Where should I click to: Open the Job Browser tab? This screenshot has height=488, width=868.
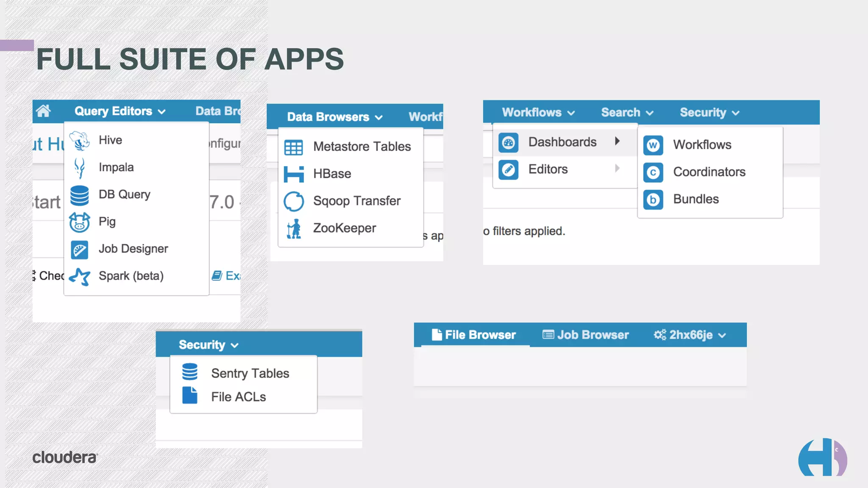(x=586, y=335)
